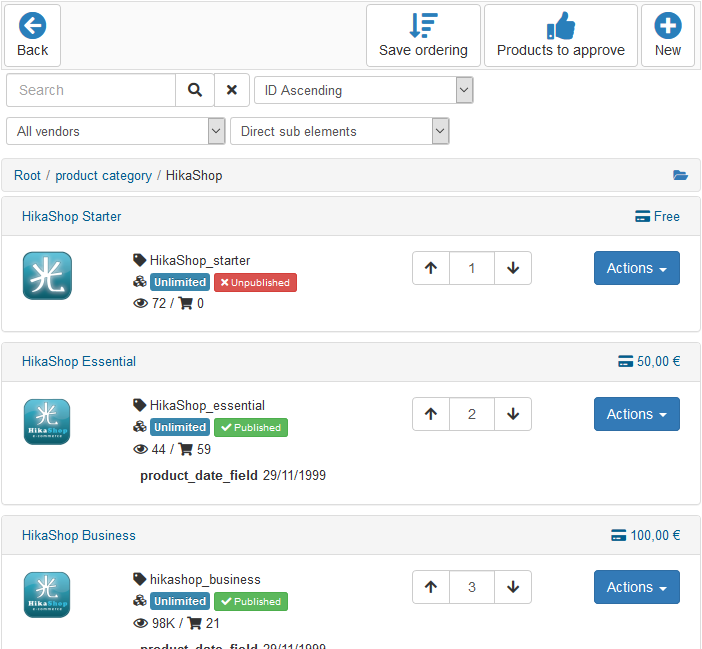Move HikaShop Essential up in ordering
702x649 pixels.
click(431, 414)
